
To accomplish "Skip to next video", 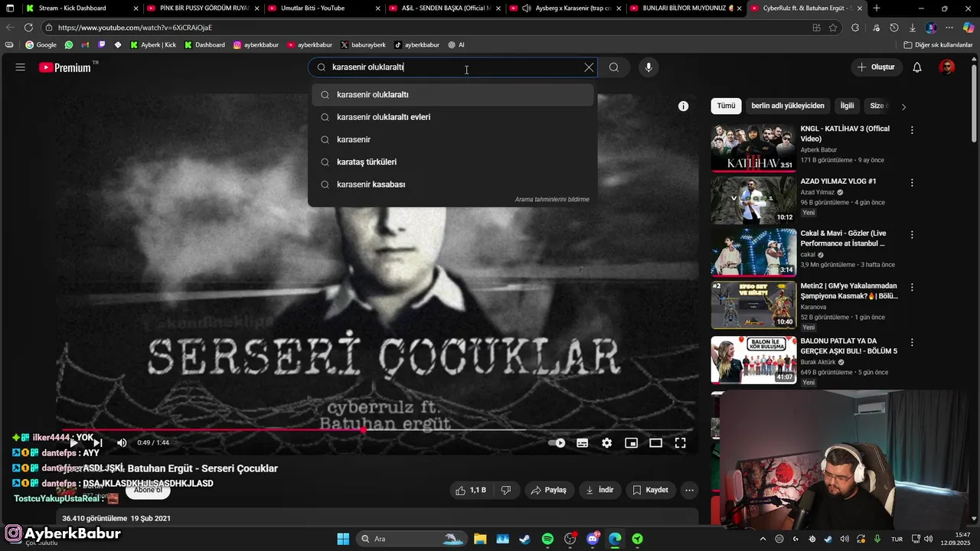I will coord(98,442).
